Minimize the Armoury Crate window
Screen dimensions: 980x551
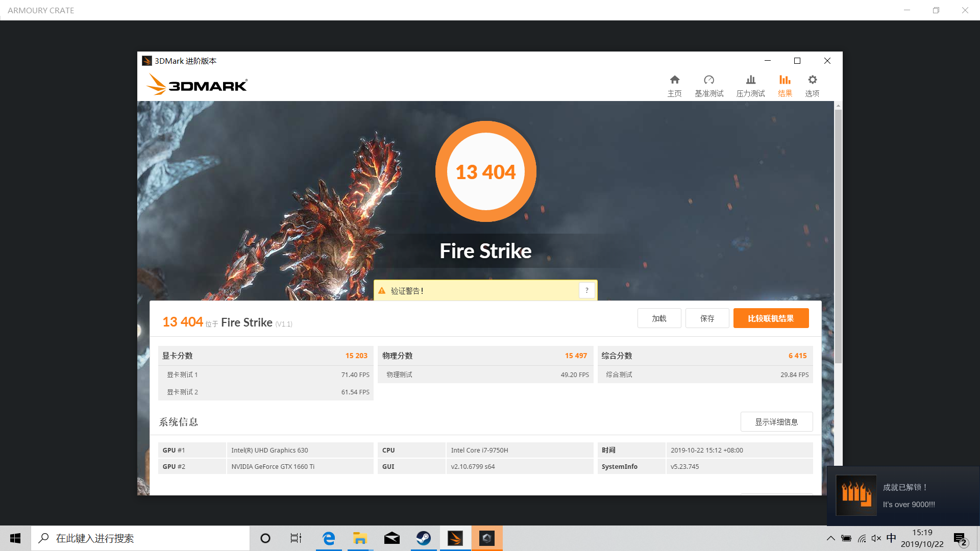click(907, 10)
